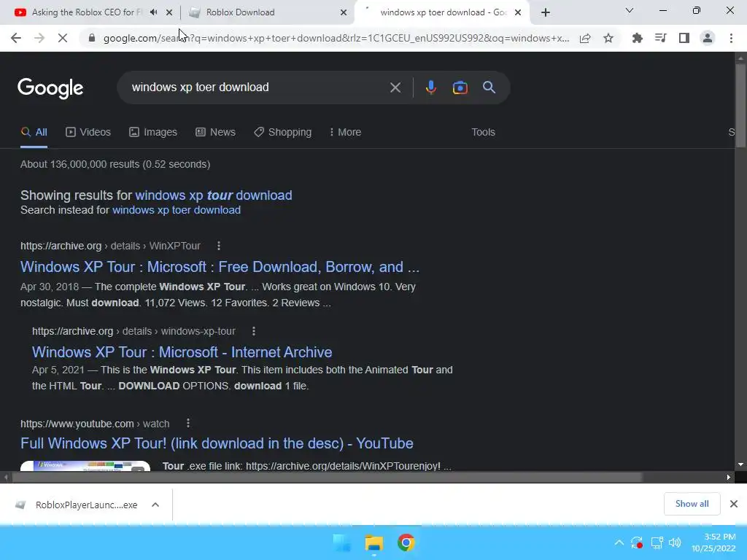Share this page icon in address bar
The image size is (747, 560).
[585, 38]
